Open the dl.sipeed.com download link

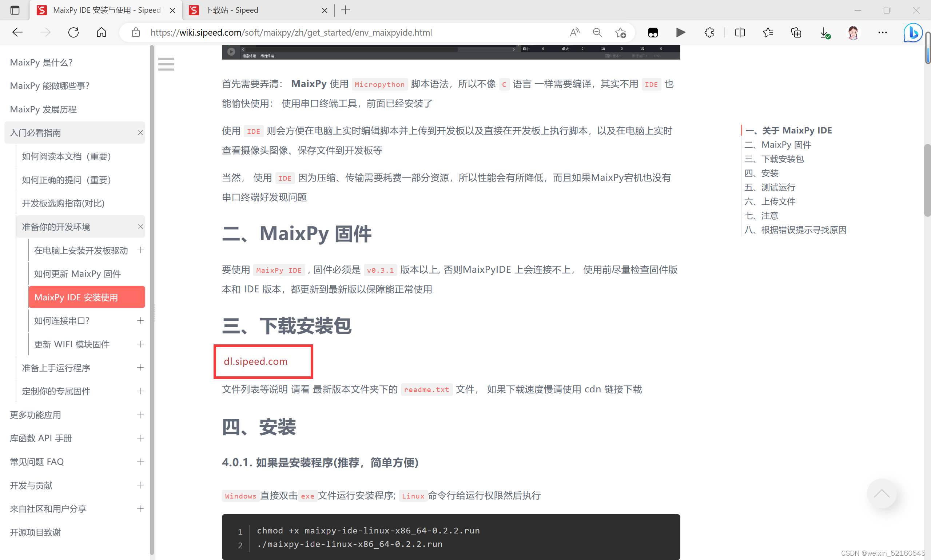coord(256,361)
